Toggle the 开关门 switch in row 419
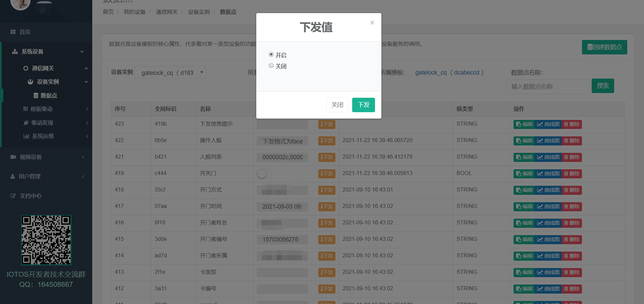 pyautogui.click(x=264, y=174)
